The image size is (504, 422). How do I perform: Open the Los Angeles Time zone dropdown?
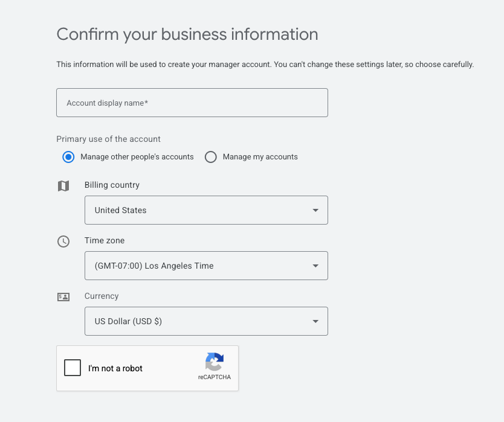(x=206, y=266)
